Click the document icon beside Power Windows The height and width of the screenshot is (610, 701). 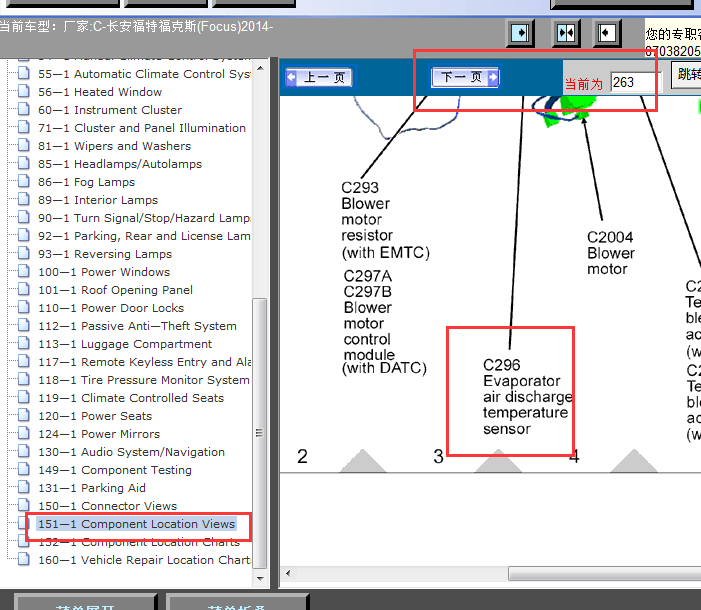[24, 271]
